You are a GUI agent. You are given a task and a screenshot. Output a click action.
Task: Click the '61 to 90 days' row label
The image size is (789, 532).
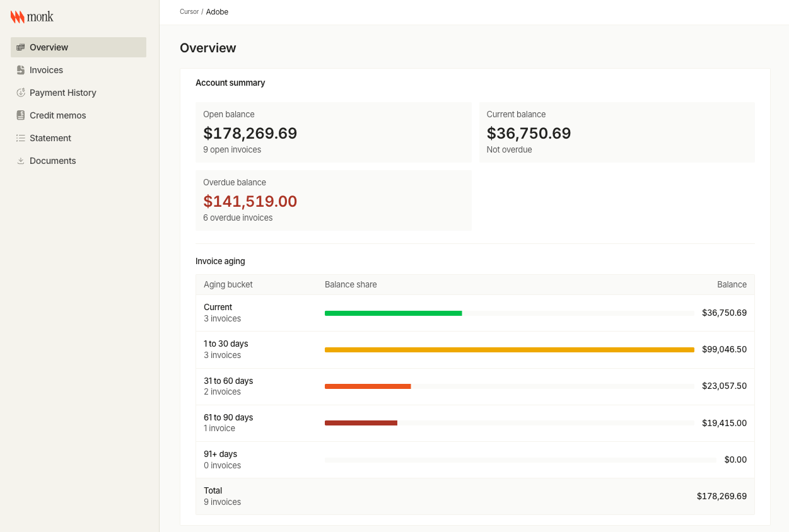tap(228, 418)
